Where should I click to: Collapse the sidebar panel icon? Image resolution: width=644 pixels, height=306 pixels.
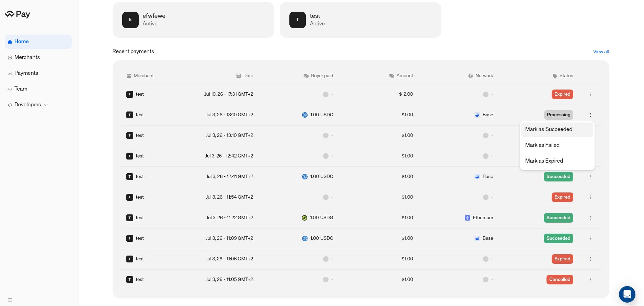(10, 300)
